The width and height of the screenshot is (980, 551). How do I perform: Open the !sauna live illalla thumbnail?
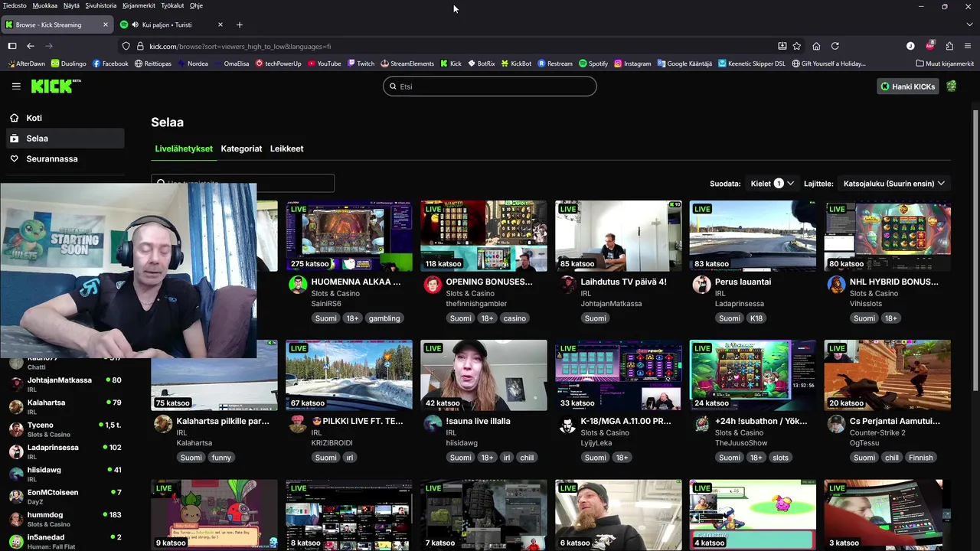tap(484, 375)
